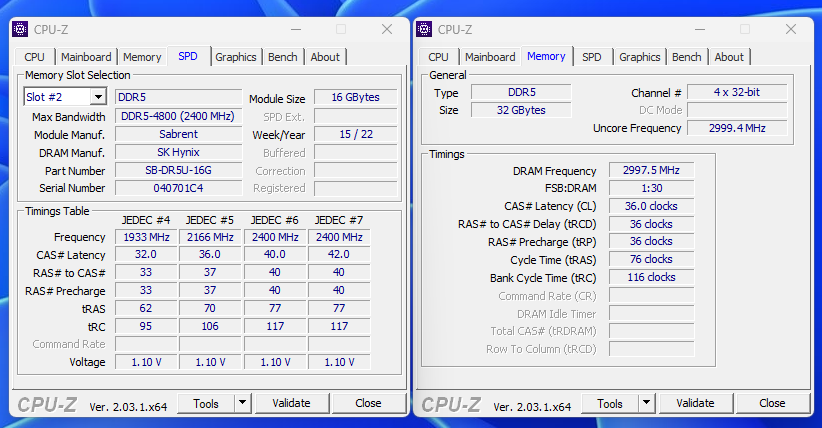Click the serial number 040701C4
Image resolution: width=822 pixels, height=428 pixels.
178,188
